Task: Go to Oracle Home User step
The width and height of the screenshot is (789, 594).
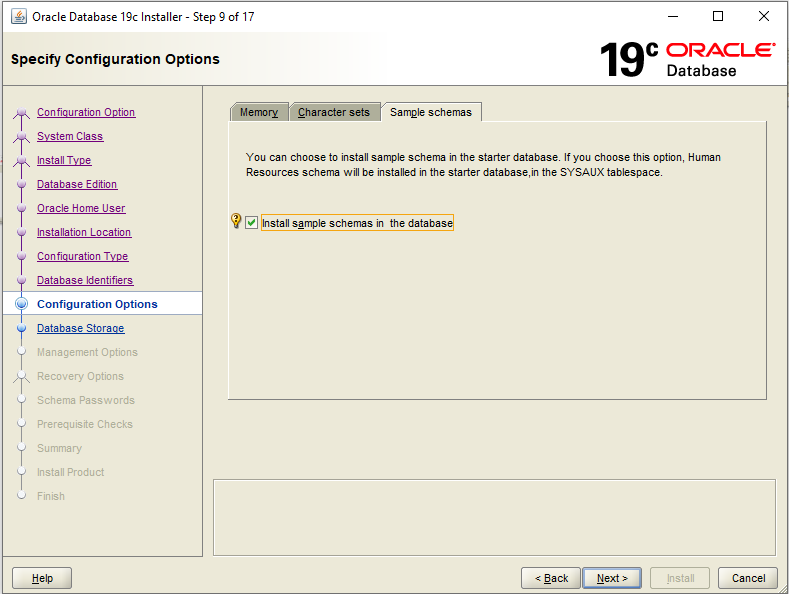Action: [x=81, y=208]
